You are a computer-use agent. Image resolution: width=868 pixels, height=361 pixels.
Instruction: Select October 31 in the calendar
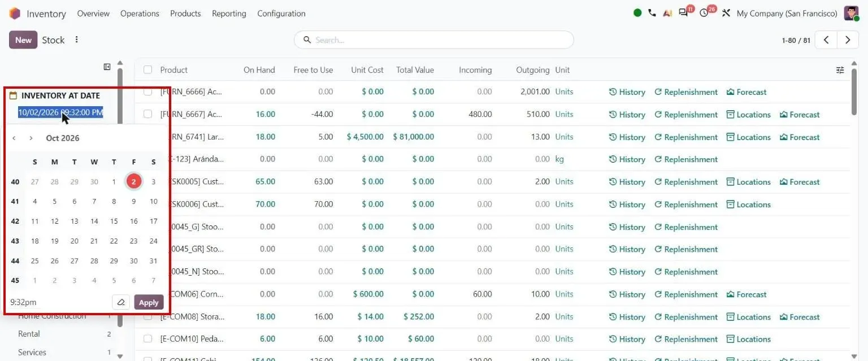[154, 261]
